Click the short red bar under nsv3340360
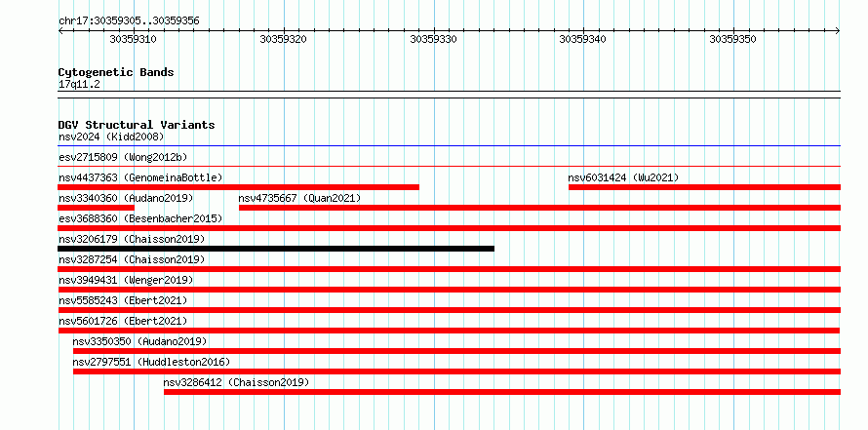This screenshot has height=430, width=868. [x=96, y=208]
